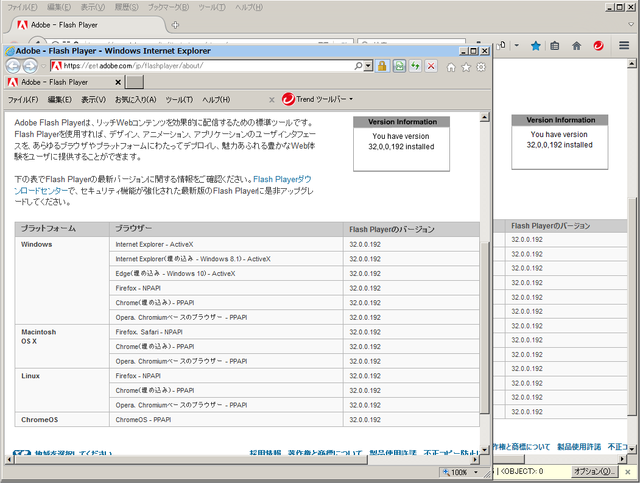Click right arrow of IE horizontal scrollbar
Screen dimensions: 640x483
point(475,460)
